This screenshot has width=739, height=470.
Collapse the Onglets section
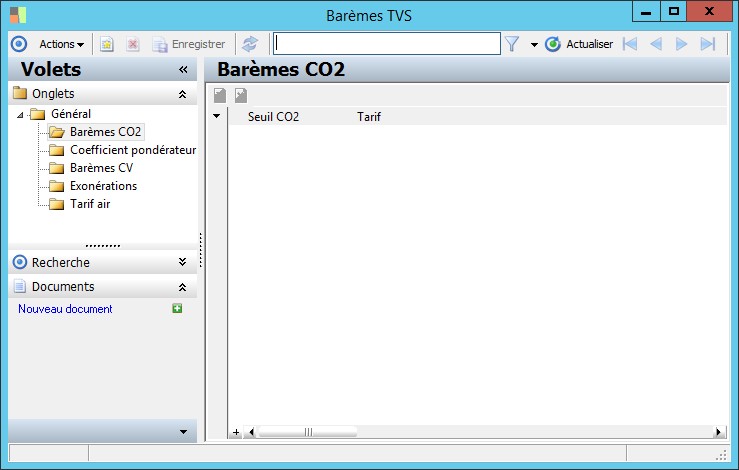(x=182, y=94)
